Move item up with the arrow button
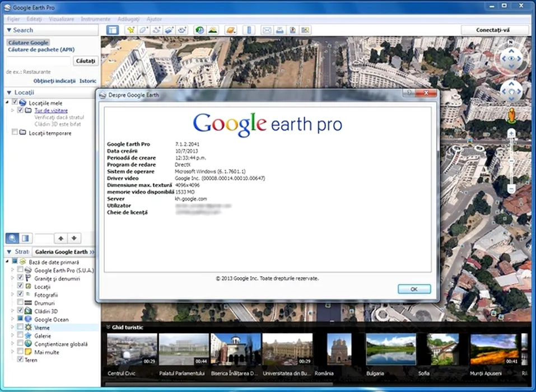This screenshot has height=392, width=536. 61,238
